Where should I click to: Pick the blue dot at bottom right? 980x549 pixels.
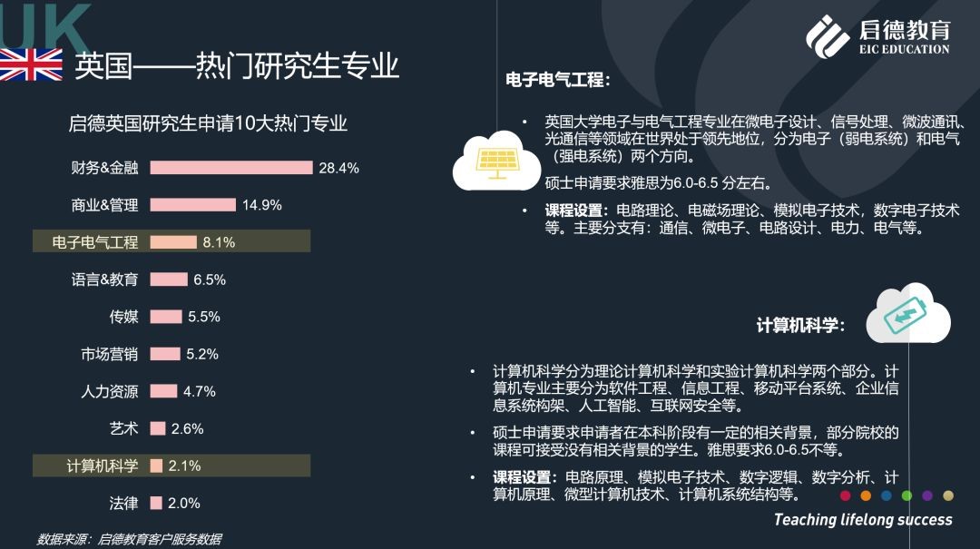pyautogui.click(x=907, y=495)
